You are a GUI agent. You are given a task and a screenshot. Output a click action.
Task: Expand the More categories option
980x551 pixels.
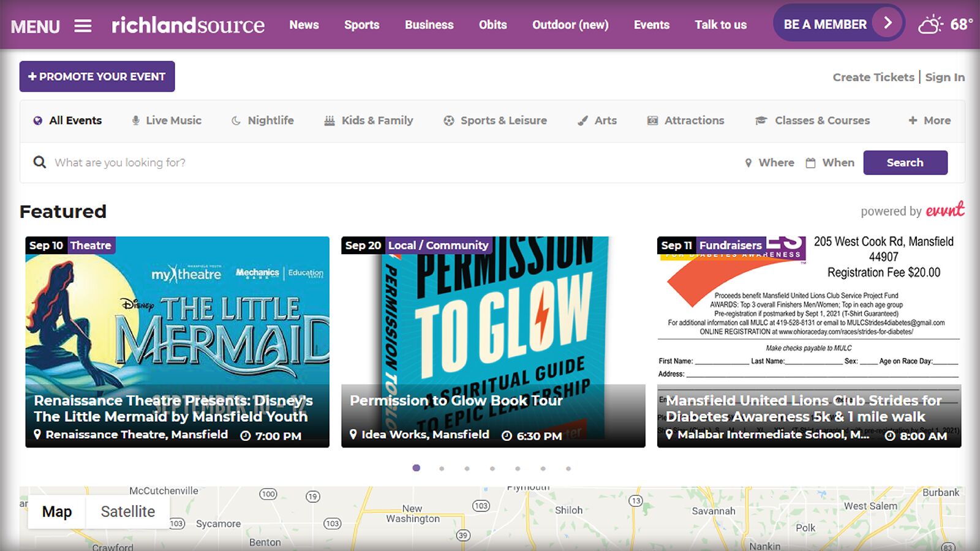pyautogui.click(x=930, y=121)
